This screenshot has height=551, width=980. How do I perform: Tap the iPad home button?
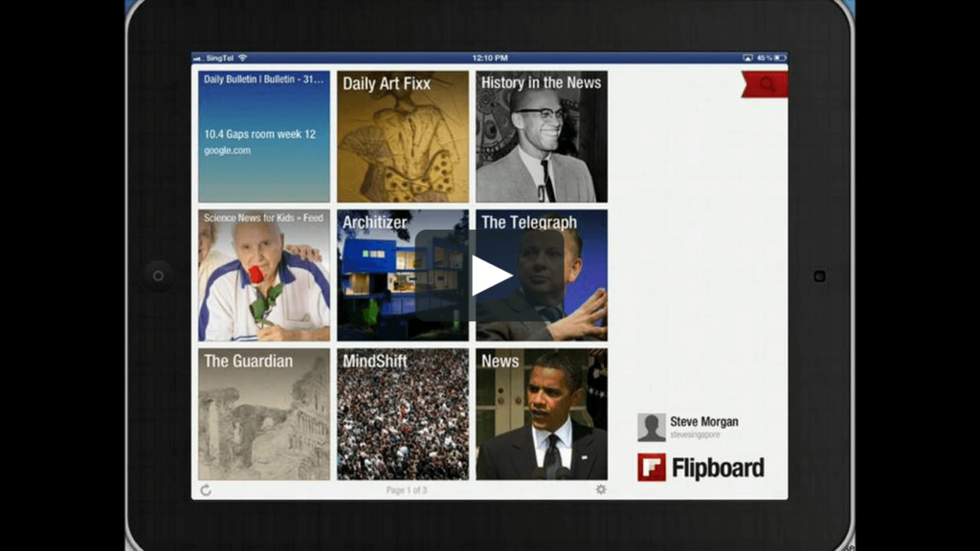(158, 275)
